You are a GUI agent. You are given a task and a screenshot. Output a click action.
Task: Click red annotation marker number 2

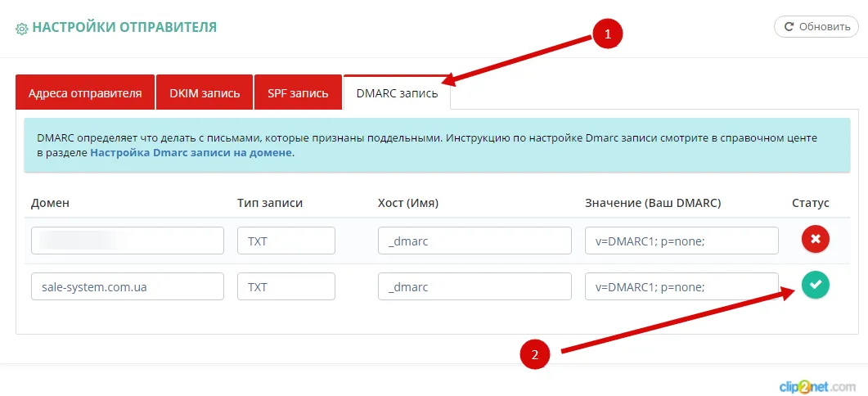click(x=535, y=354)
